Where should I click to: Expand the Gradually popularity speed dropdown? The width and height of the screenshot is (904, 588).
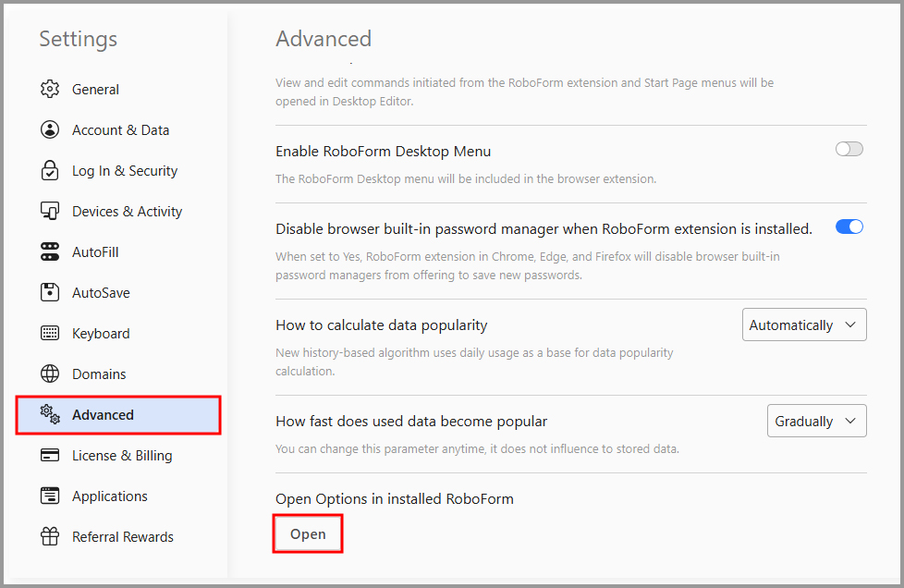click(816, 422)
